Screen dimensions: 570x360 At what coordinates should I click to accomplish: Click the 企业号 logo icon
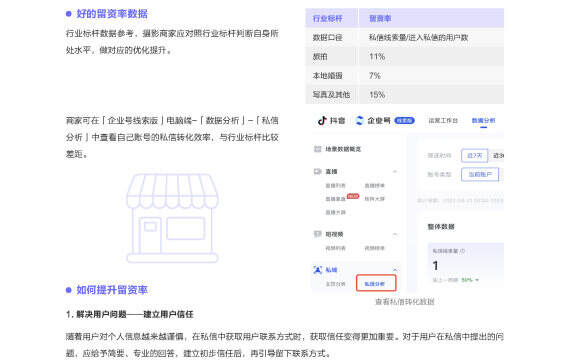(x=360, y=120)
